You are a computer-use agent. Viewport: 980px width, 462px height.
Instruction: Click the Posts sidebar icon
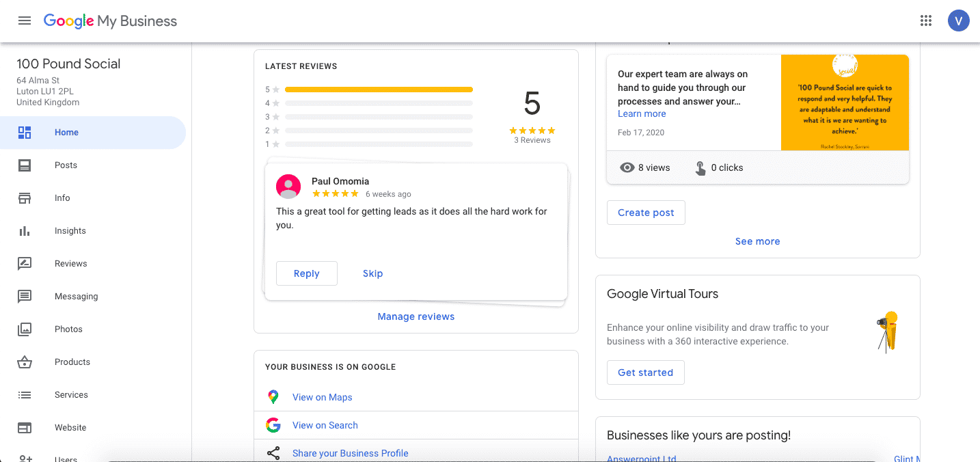click(x=25, y=165)
